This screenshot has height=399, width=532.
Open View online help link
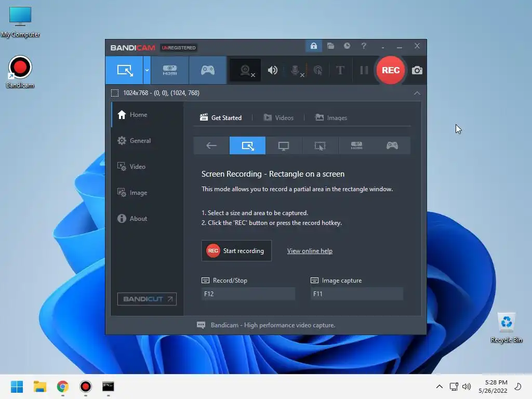(x=310, y=251)
